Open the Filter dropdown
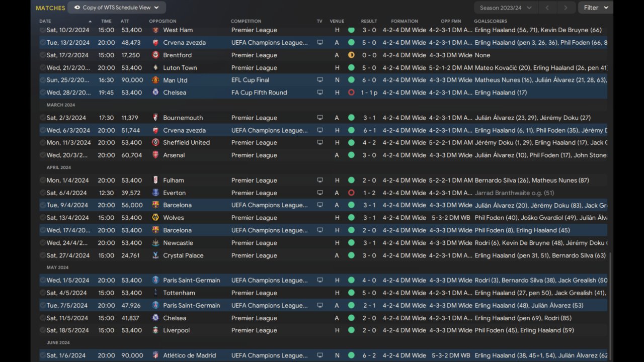The width and height of the screenshot is (644, 362). coord(596,8)
